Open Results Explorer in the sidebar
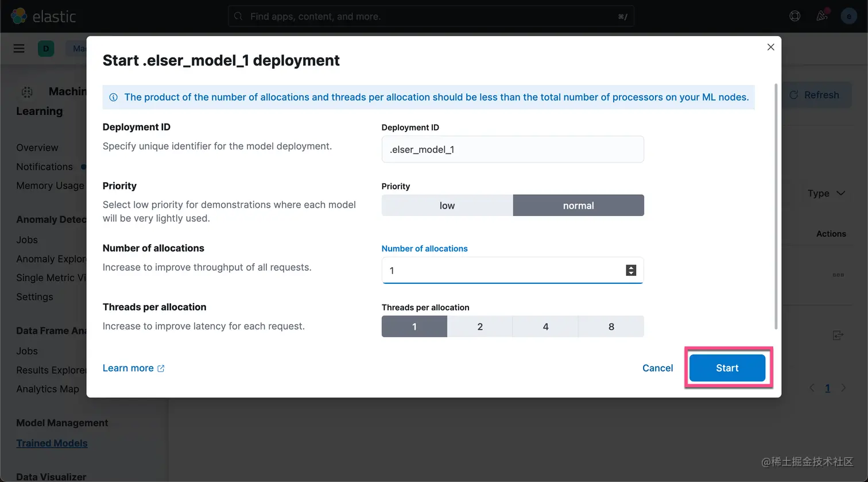Image resolution: width=868 pixels, height=482 pixels. (51, 370)
